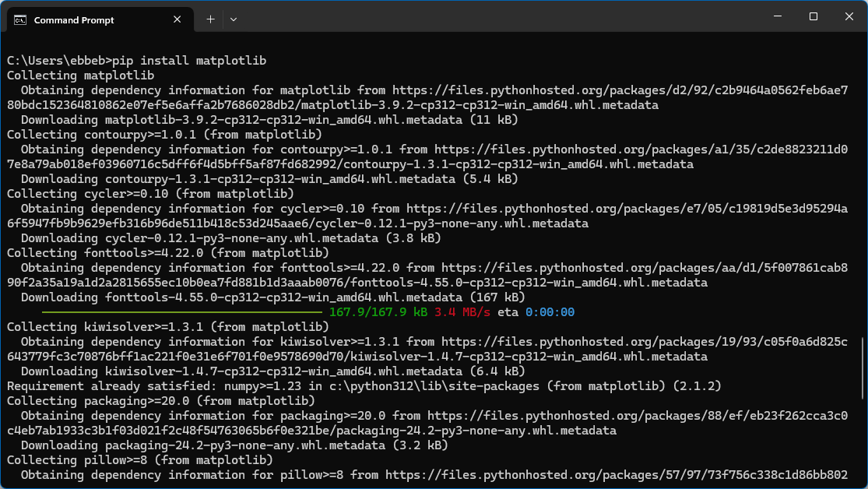Maximize the terminal window
Viewport: 868px width, 489px height.
pos(813,16)
